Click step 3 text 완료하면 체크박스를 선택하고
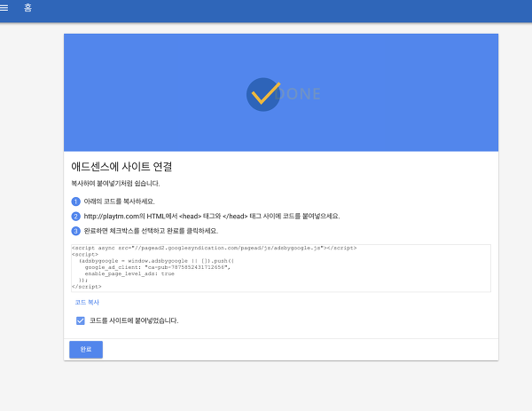532x411 pixels. 151,231
